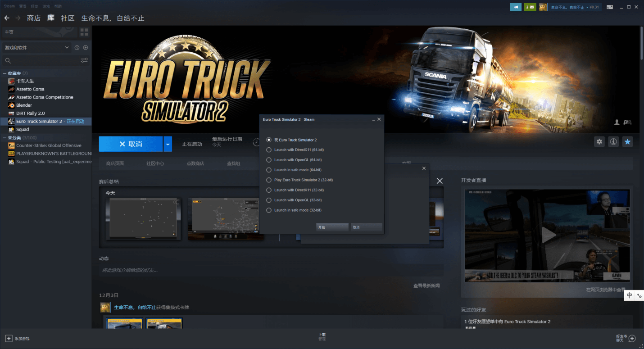Expand the dropdown arrow next to 取消 button
Viewport: 644px width, 349px height.
click(168, 144)
